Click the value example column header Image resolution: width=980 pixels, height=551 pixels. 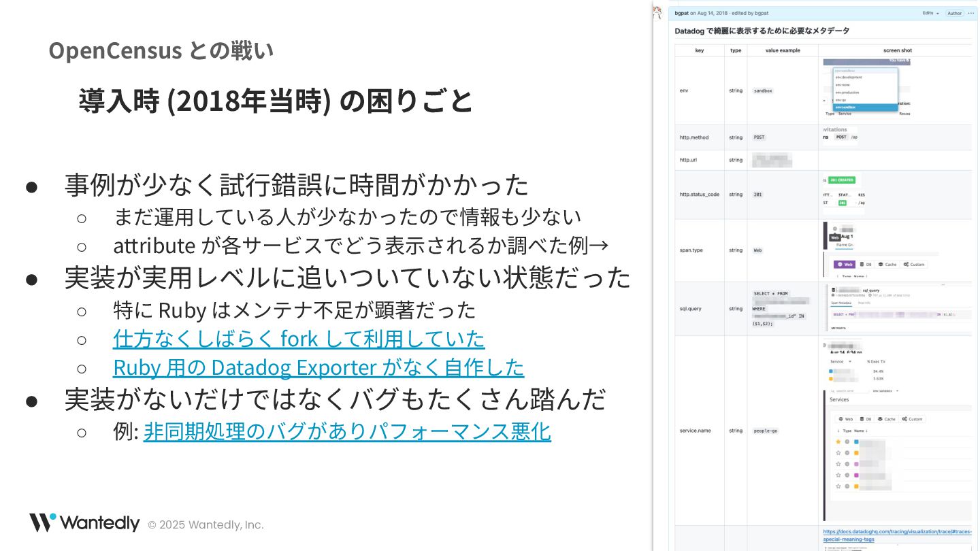coord(783,50)
